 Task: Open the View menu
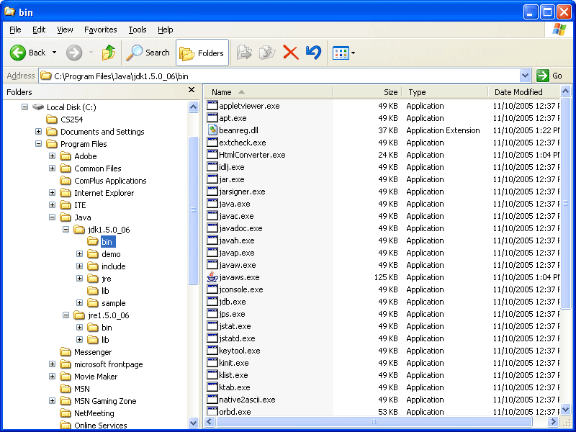pos(65,30)
